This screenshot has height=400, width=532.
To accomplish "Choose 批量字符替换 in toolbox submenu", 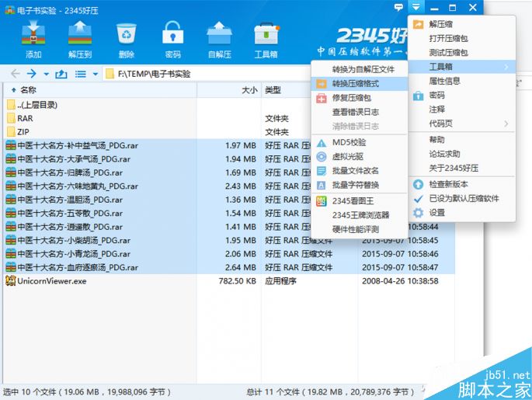I will point(360,185).
